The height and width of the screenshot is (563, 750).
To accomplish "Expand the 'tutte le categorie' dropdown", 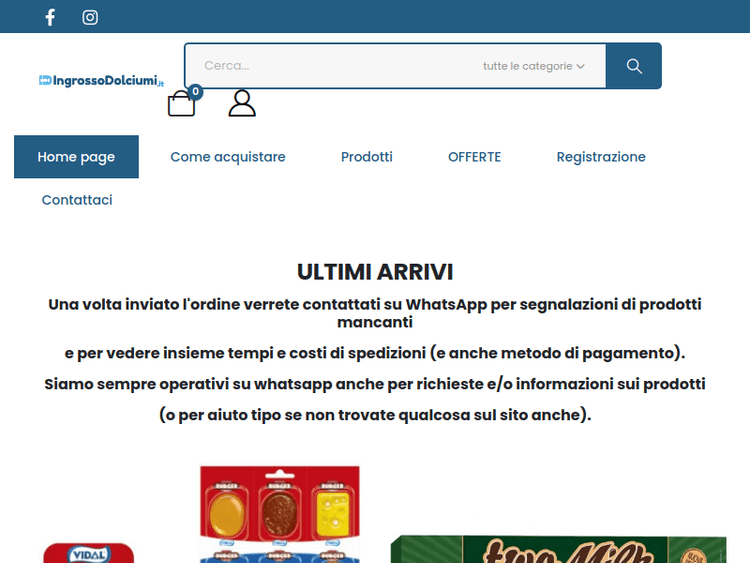I will 533,66.
